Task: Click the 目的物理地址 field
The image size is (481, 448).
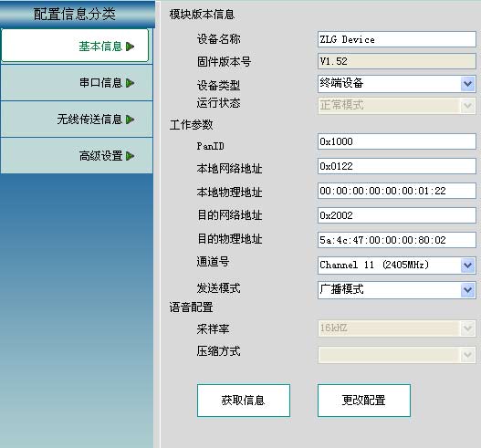Action: point(397,240)
